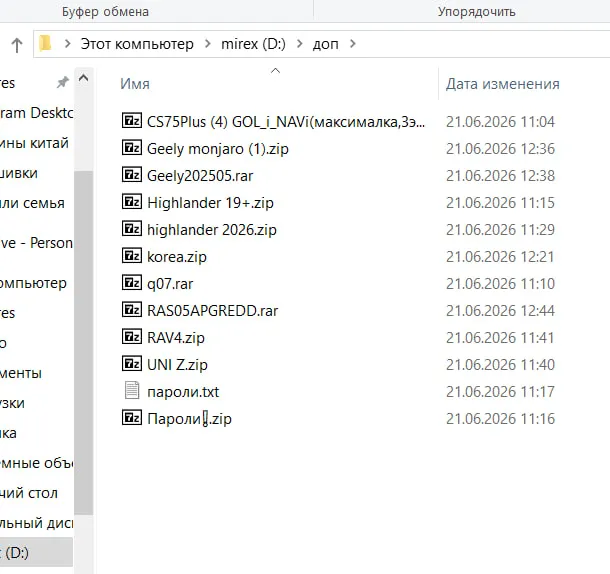Navigate to mirex (D:) breadcrumb
This screenshot has height=574, width=610.
tap(253, 44)
